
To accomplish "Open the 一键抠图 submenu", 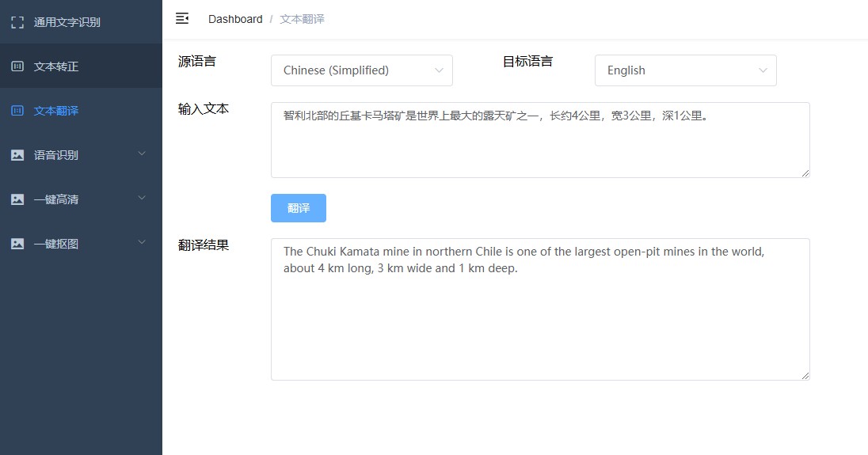I will pyautogui.click(x=81, y=243).
